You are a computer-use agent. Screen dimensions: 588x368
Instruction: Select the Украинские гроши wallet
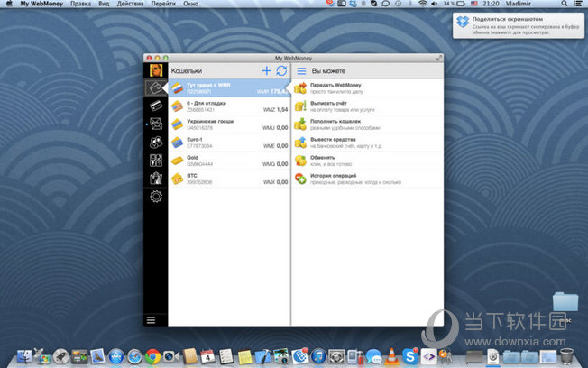[x=229, y=124]
